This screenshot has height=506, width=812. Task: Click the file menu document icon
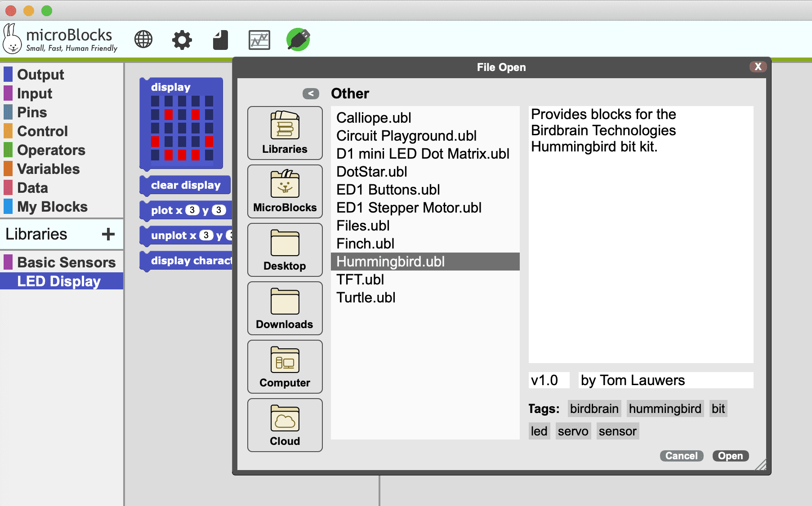click(x=220, y=40)
